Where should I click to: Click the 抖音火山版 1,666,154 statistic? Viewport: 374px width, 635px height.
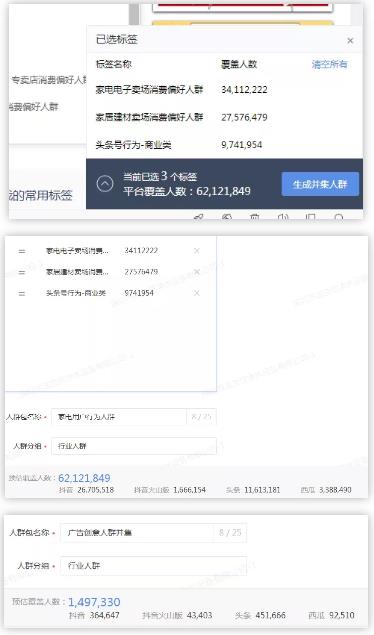pos(170,490)
